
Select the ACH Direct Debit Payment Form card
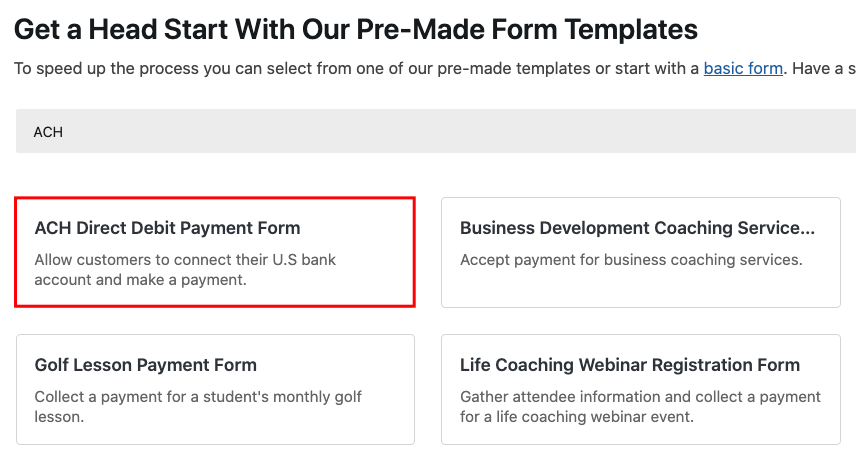[x=215, y=252]
